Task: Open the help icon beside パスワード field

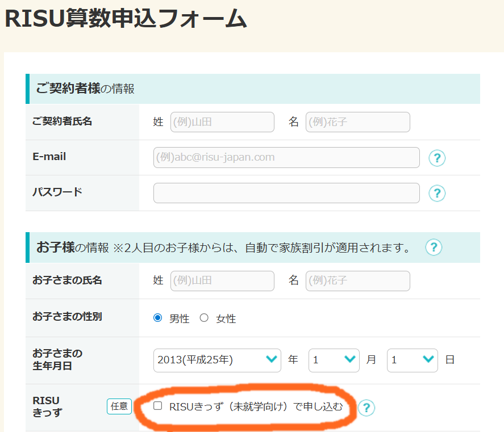Action: tap(437, 194)
